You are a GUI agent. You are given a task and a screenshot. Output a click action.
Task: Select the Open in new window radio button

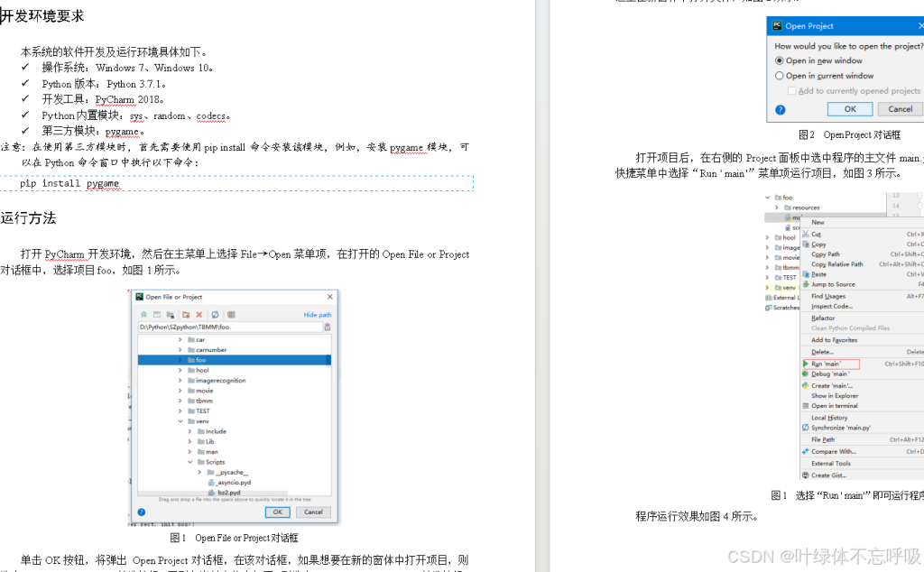point(778,60)
